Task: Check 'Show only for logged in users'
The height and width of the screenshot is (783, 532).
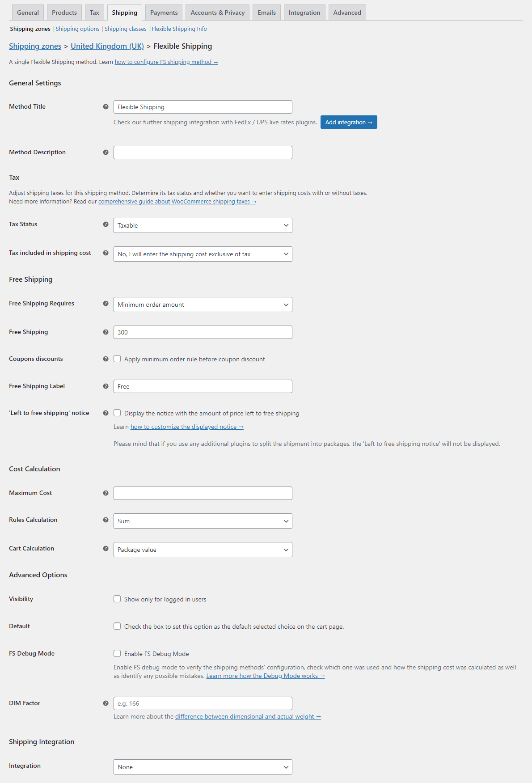Action: pyautogui.click(x=117, y=599)
